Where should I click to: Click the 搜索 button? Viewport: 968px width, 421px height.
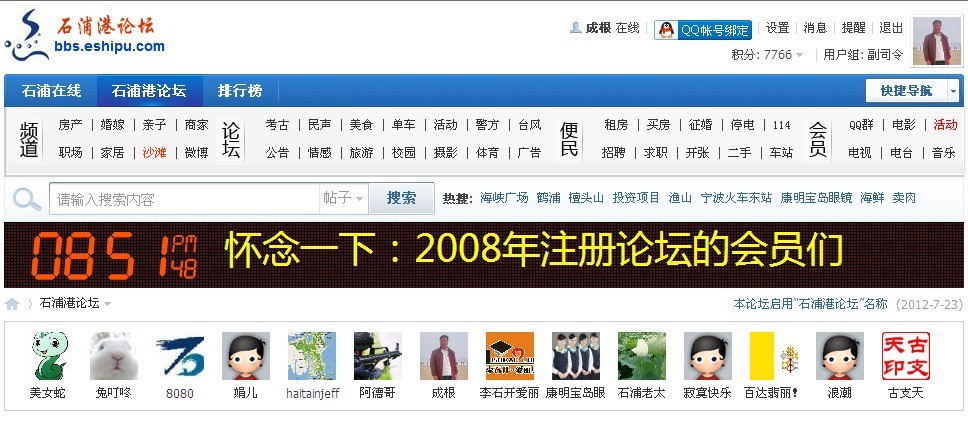tap(401, 198)
